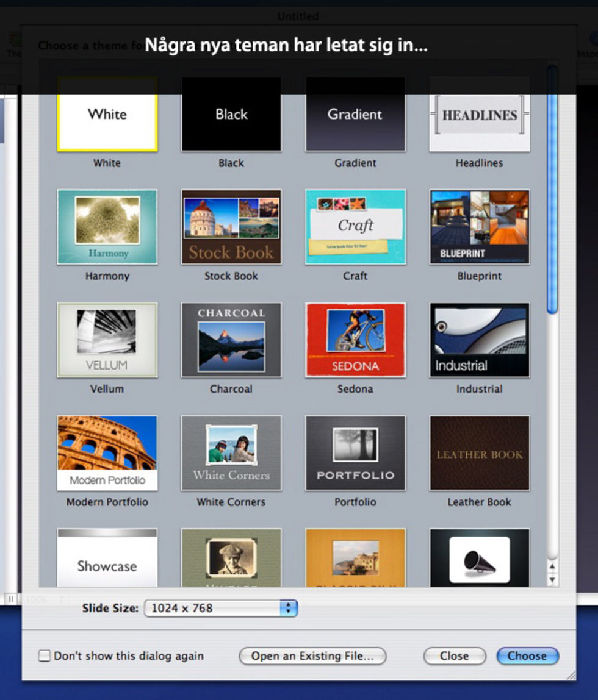The height and width of the screenshot is (700, 598).
Task: Select the Headlines theme
Action: pos(479,115)
